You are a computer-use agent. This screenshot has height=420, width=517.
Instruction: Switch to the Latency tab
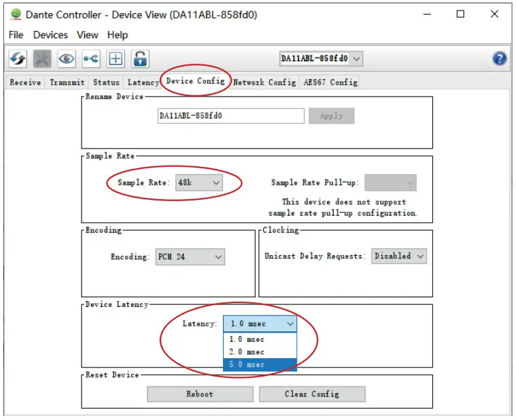pos(143,82)
